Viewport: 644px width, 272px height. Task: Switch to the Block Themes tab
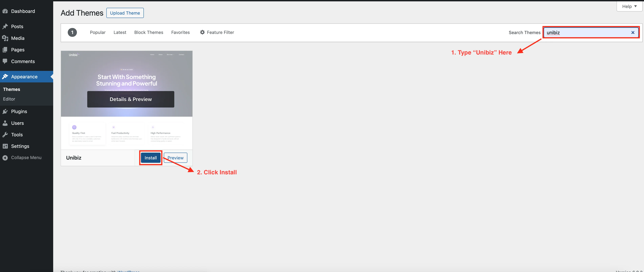point(149,32)
